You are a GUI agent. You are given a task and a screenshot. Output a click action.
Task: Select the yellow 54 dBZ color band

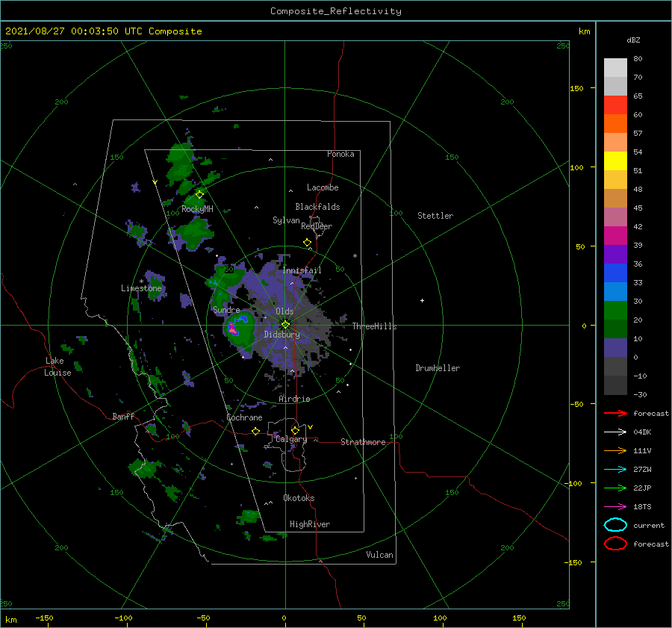[615, 161]
